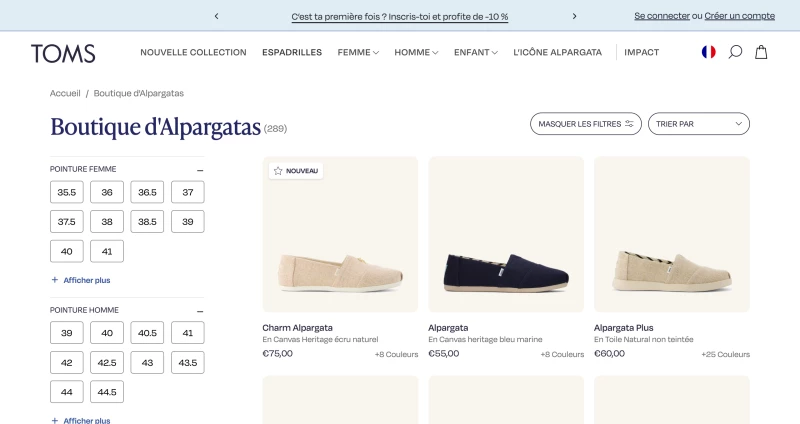Image resolution: width=800 pixels, height=424 pixels.
Task: Open the Alpargata Plus product title
Action: (623, 328)
